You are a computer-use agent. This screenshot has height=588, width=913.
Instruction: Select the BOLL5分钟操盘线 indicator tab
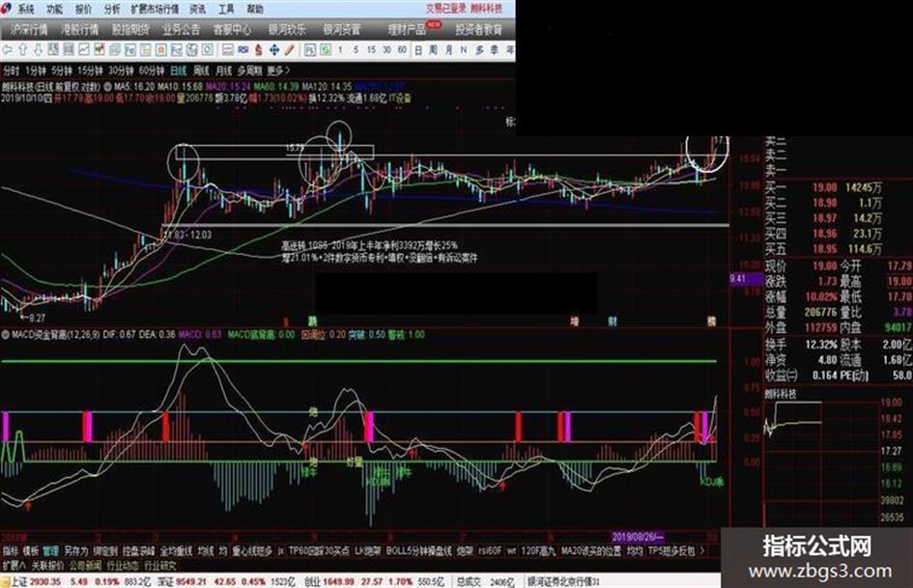418,550
